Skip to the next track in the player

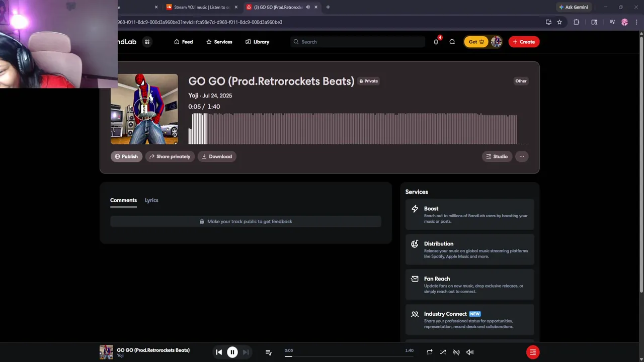[246, 352]
